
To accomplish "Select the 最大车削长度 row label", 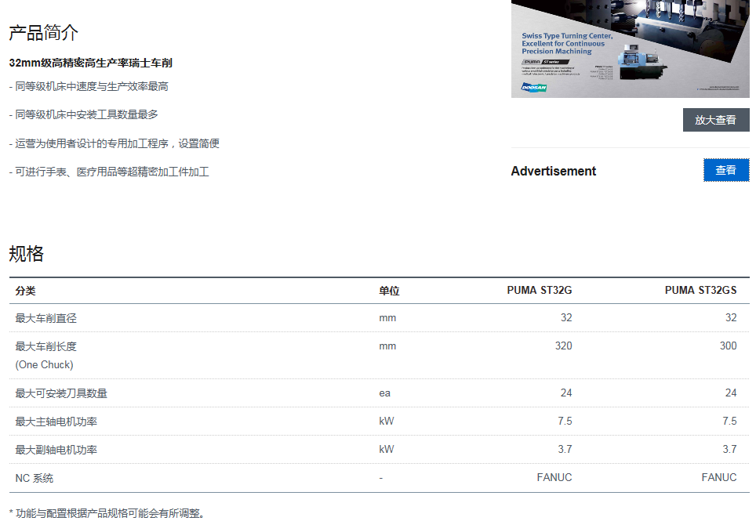I will pos(46,346).
